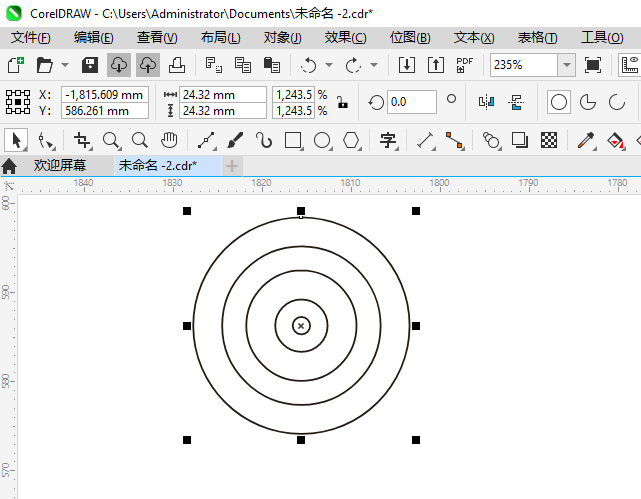The width and height of the screenshot is (641, 499).
Task: Choose the Polygon tool
Action: click(351, 140)
